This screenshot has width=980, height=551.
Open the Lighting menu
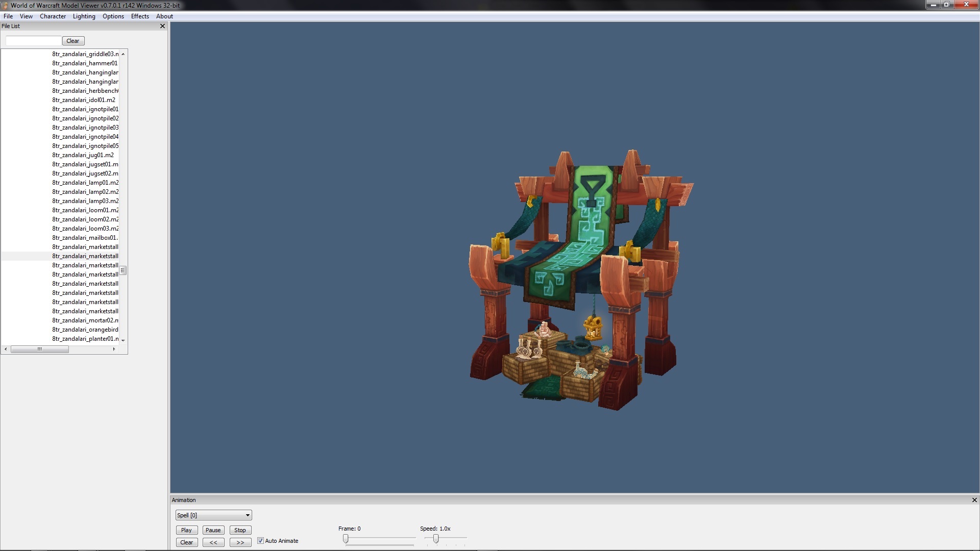point(84,16)
